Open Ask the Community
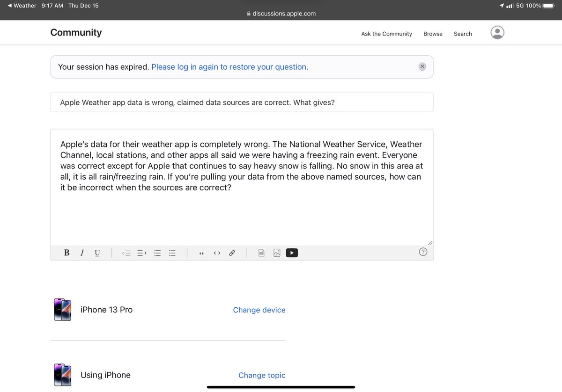562x392 pixels. tap(386, 34)
